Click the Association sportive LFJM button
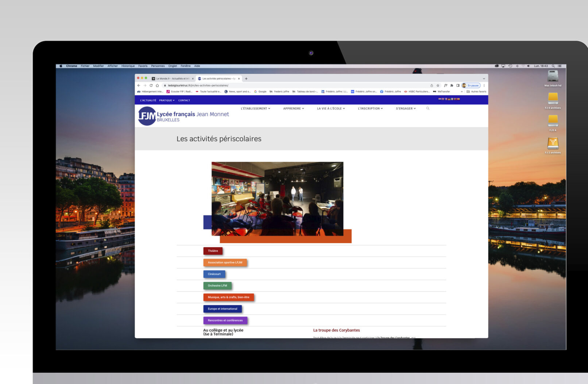The height and width of the screenshot is (384, 588). (x=225, y=262)
